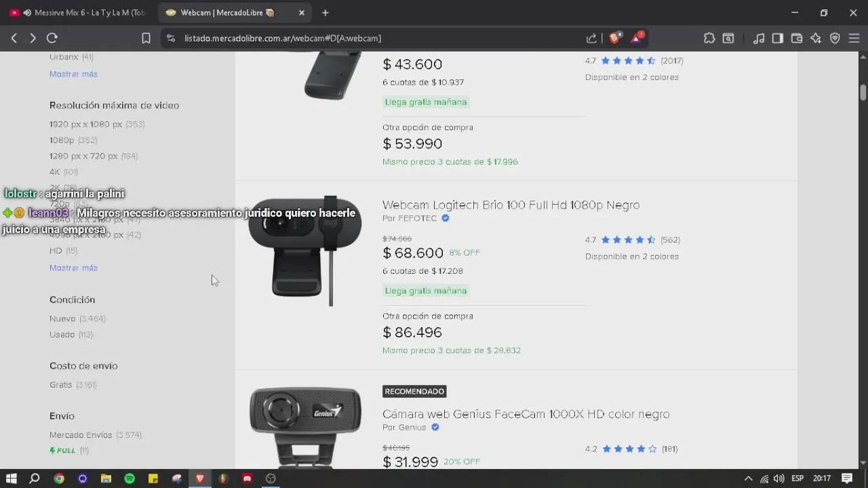This screenshot has width=868, height=488.
Task: Open Brave Wallet icon
Action: click(x=797, y=38)
